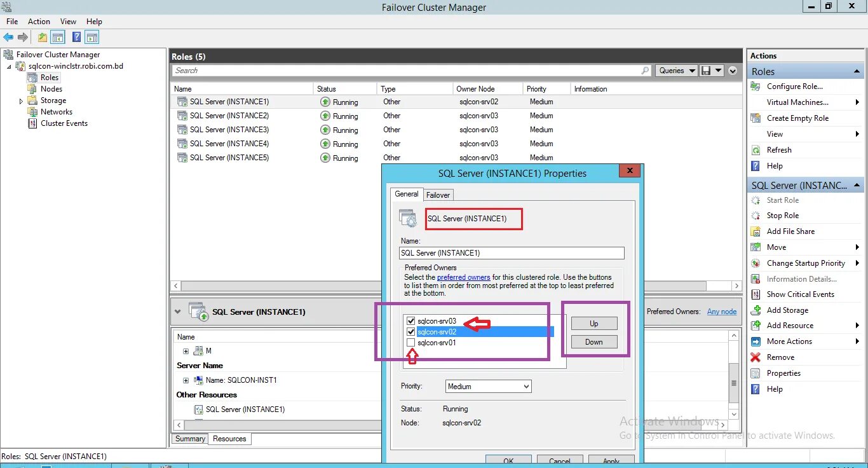
Task: Select the SQL Server (INSTANCE3) role row
Action: pyautogui.click(x=457, y=130)
